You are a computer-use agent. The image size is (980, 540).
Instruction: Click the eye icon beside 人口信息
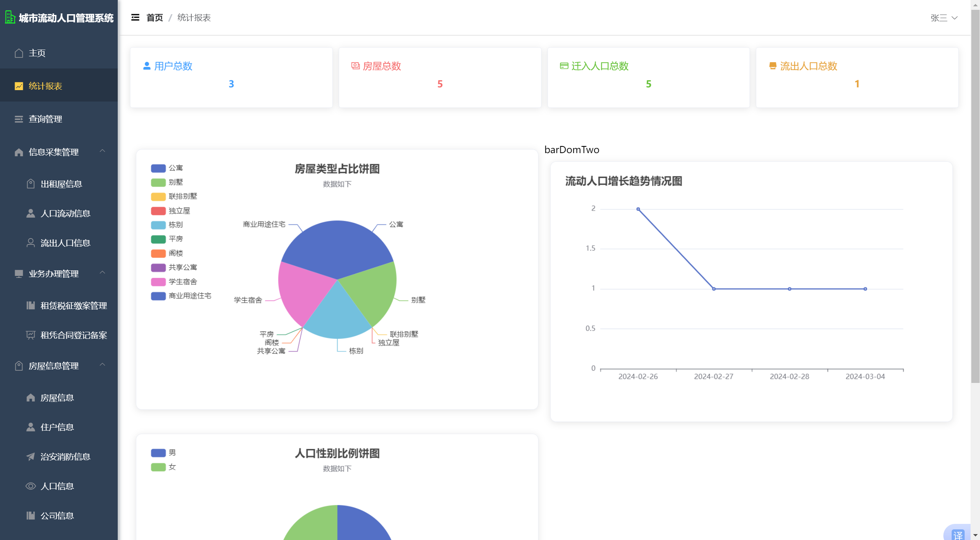point(31,486)
